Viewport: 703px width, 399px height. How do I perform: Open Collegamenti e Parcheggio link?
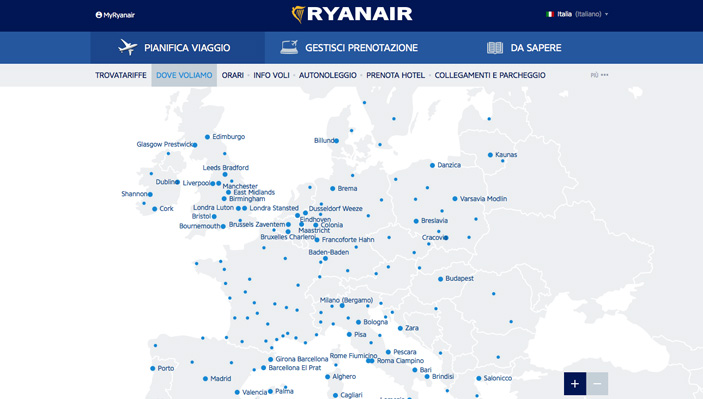pyautogui.click(x=490, y=75)
